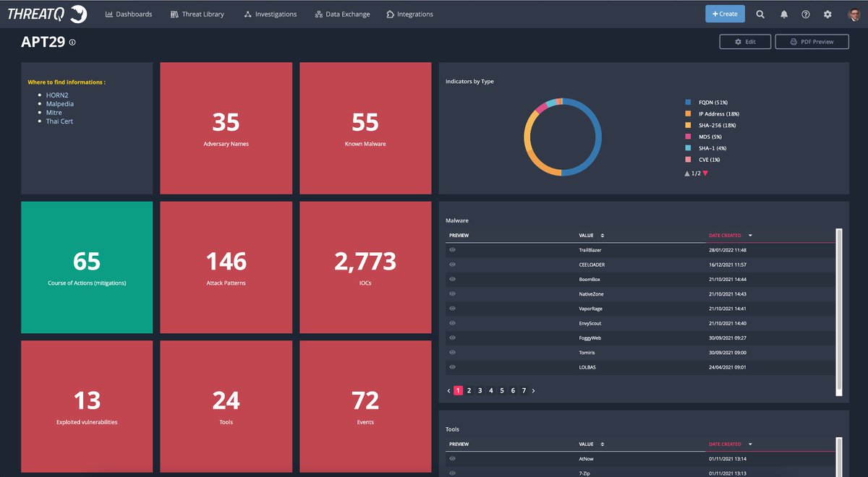Select Malware table page 2

point(469,390)
